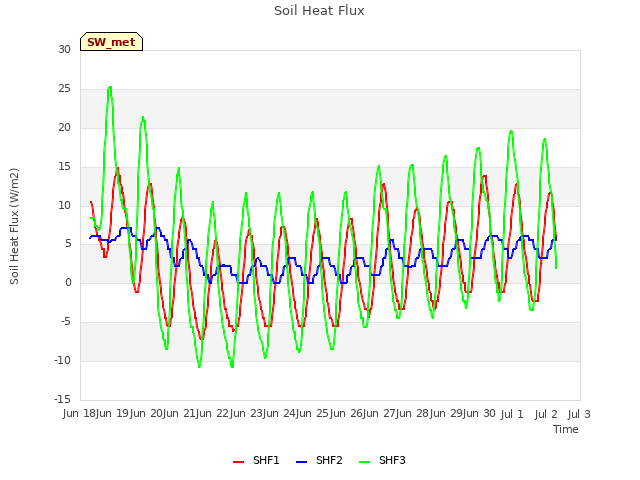640x480 pixels.
Task: Click the Time axis label
Action: point(566,429)
